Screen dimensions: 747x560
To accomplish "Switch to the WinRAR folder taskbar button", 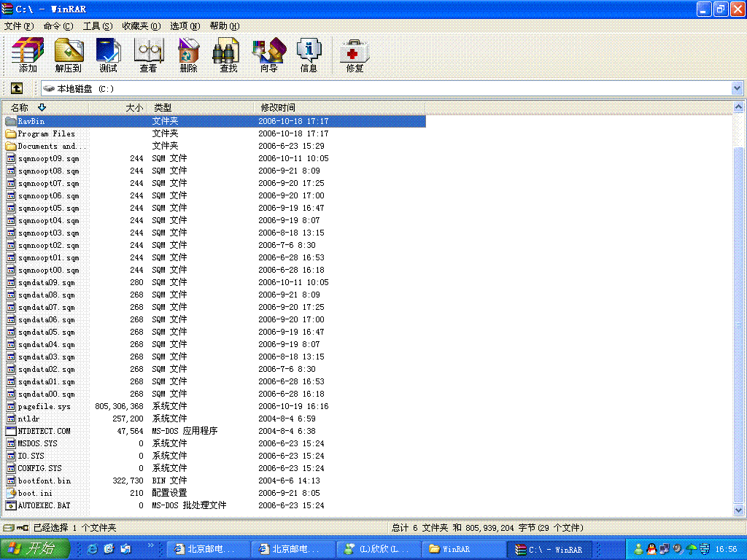I will tap(462, 549).
